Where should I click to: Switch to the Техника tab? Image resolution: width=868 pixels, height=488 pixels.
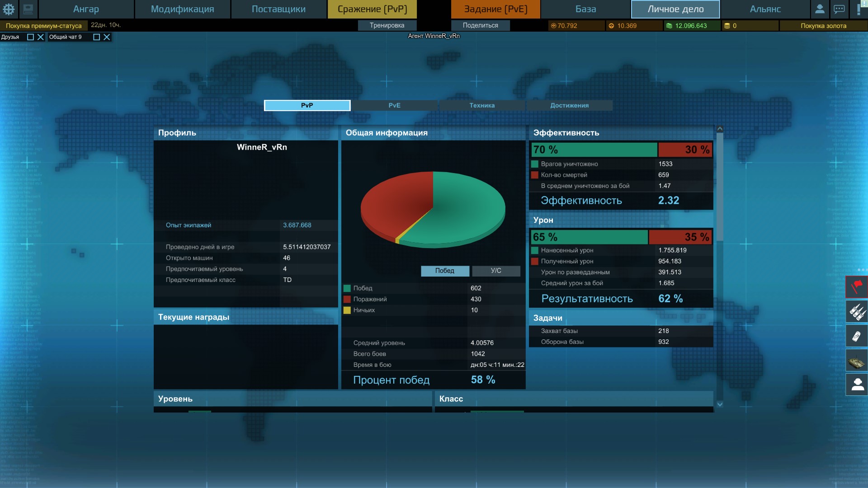coord(482,105)
